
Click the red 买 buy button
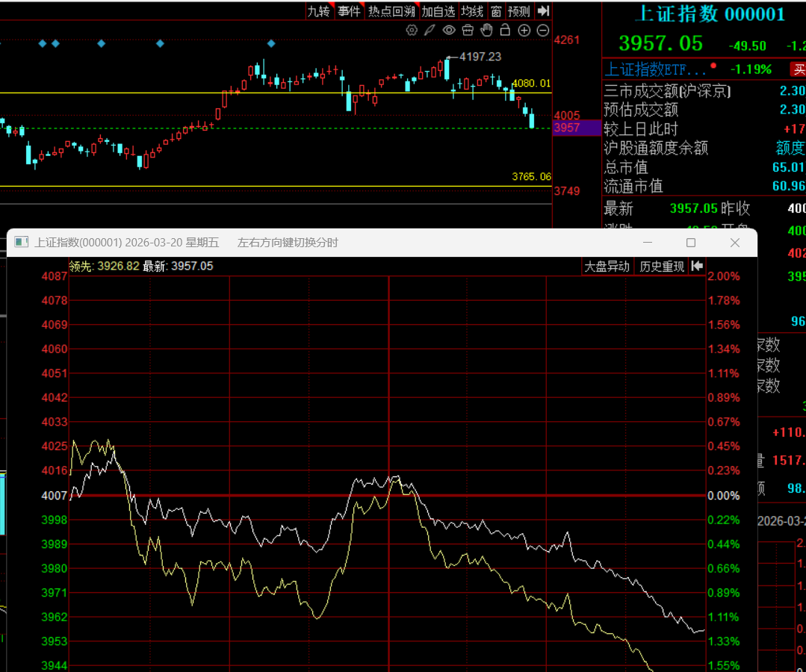[x=799, y=69]
